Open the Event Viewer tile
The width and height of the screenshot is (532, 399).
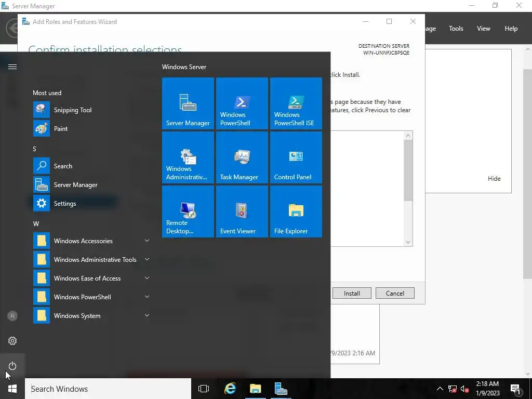pyautogui.click(x=242, y=211)
